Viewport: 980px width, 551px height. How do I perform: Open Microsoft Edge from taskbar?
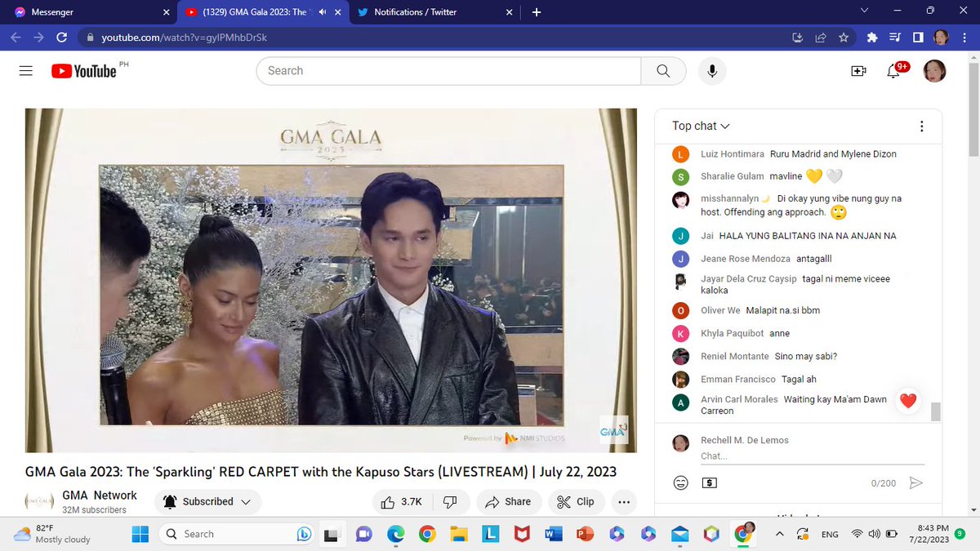(395, 534)
